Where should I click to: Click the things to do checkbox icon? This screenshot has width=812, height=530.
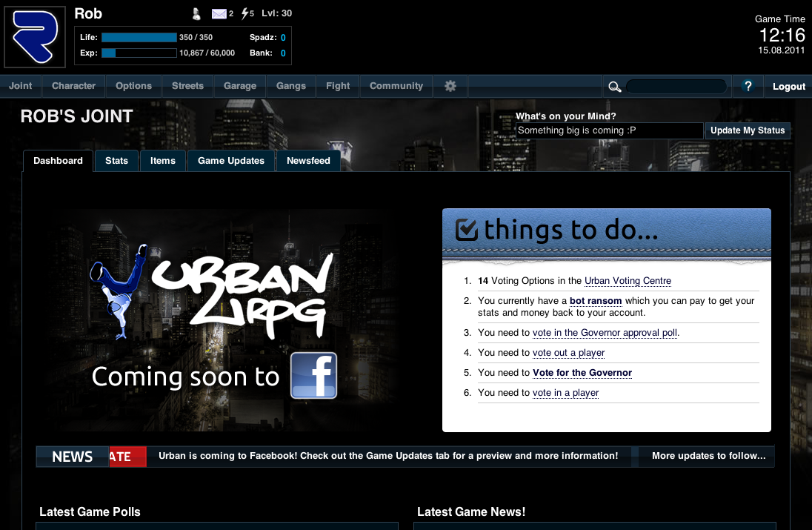pyautogui.click(x=466, y=230)
